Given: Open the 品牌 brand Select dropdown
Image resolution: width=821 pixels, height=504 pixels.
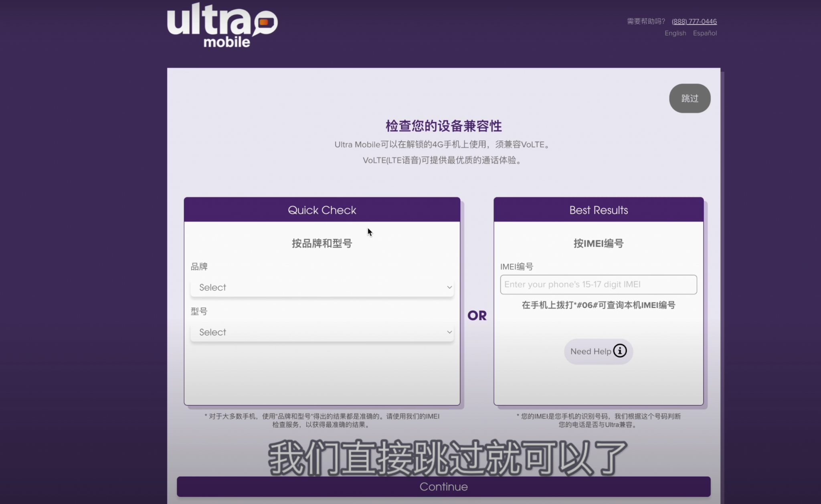Looking at the screenshot, I should (322, 287).
